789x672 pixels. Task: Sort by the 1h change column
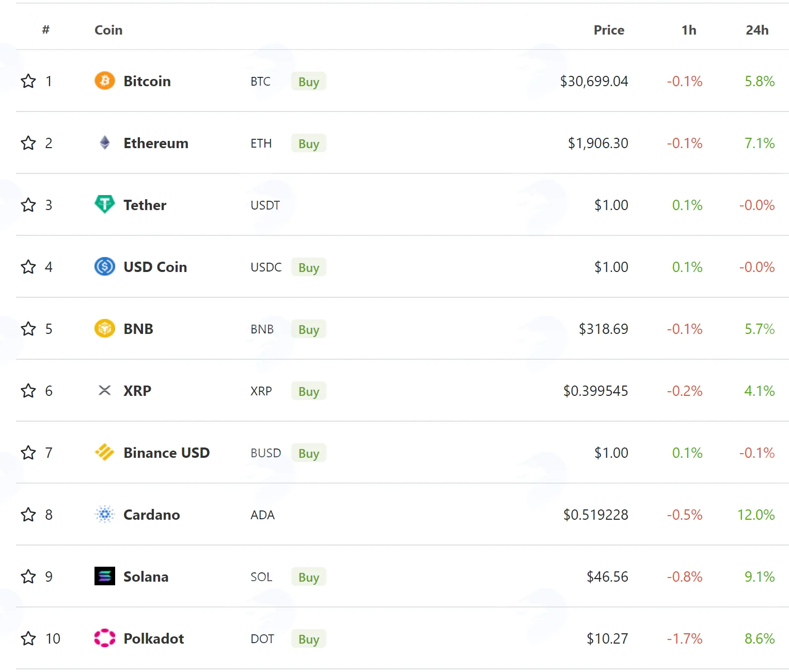(689, 30)
